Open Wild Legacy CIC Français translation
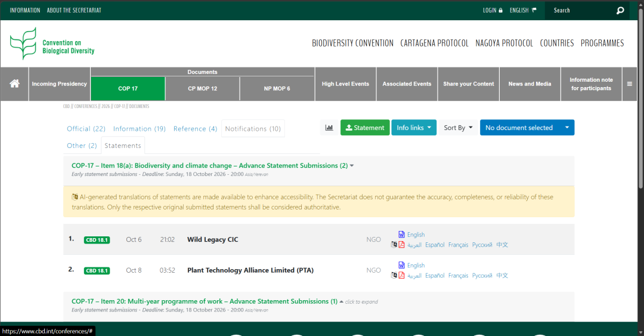Screen dimensions: 644x336 (458, 245)
